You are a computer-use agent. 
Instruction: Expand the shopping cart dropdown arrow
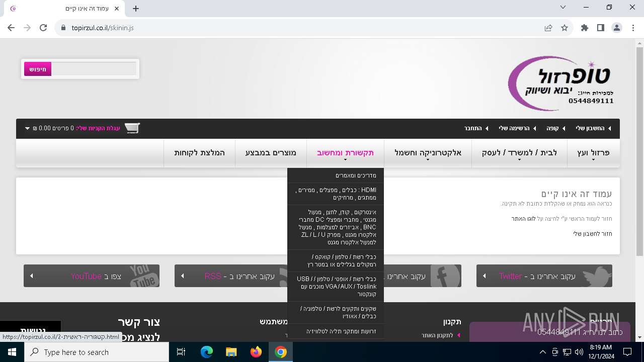(x=28, y=128)
